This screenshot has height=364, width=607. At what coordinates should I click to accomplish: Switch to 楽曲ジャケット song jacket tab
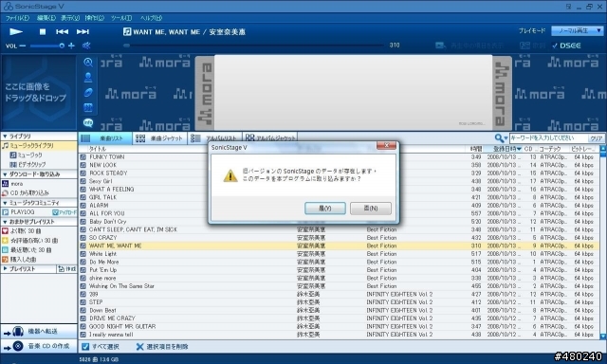click(159, 138)
